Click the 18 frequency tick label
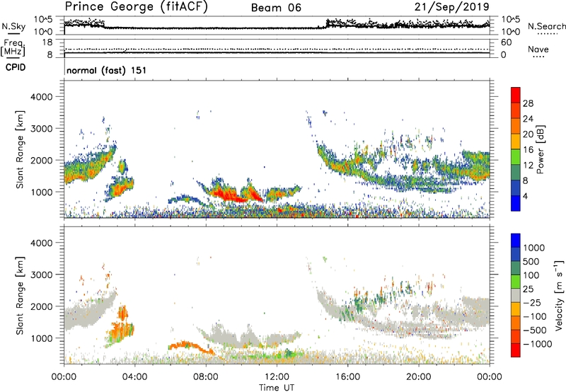This screenshot has height=392, width=566. tap(47, 42)
